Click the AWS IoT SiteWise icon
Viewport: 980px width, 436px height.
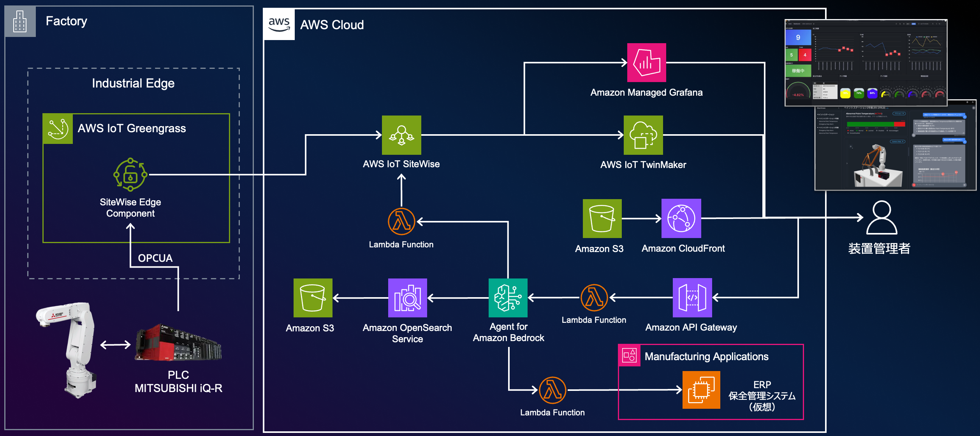pyautogui.click(x=401, y=135)
